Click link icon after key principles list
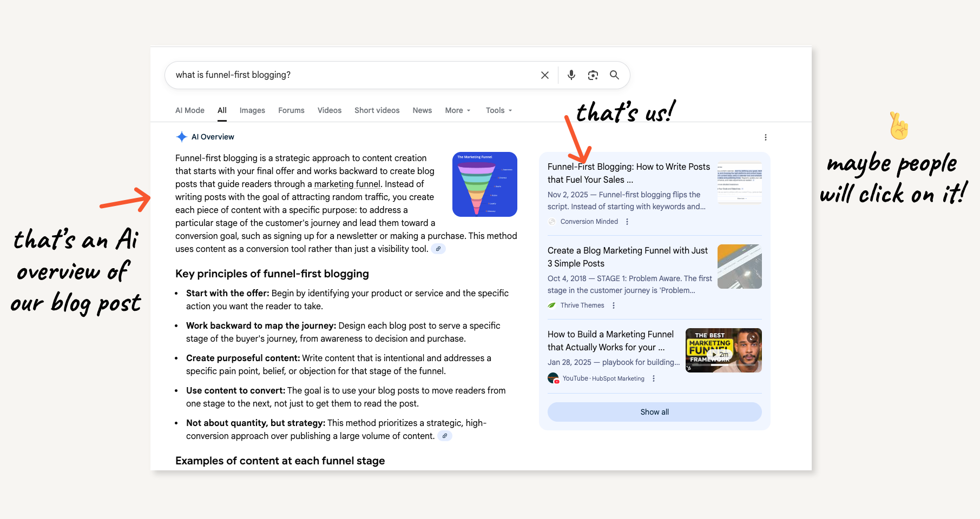The width and height of the screenshot is (980, 519). coord(445,436)
